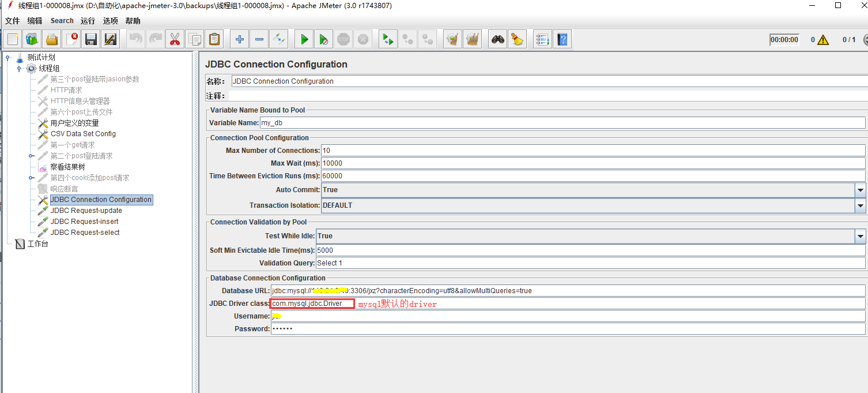Click the Copy toolbar icon
The height and width of the screenshot is (393, 868).
click(195, 39)
